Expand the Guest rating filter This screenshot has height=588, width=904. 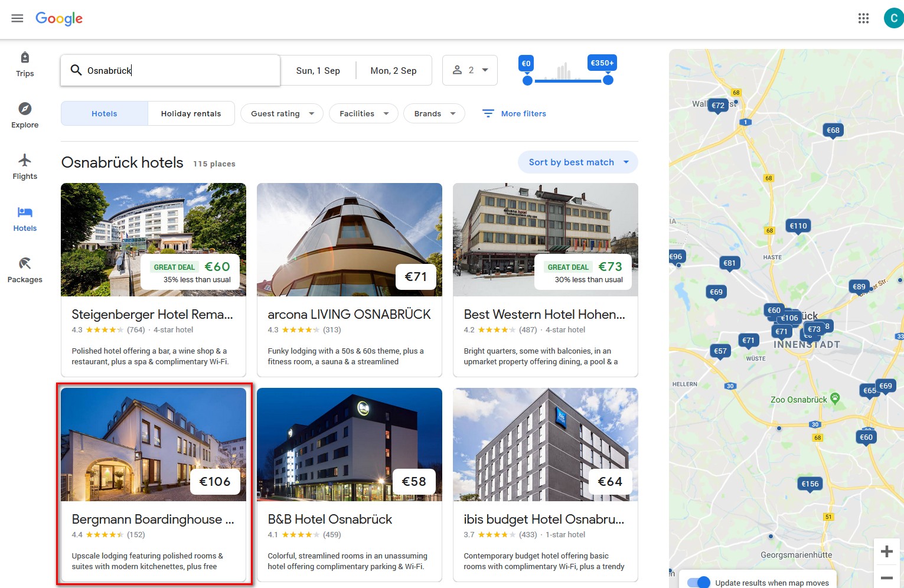pyautogui.click(x=282, y=113)
